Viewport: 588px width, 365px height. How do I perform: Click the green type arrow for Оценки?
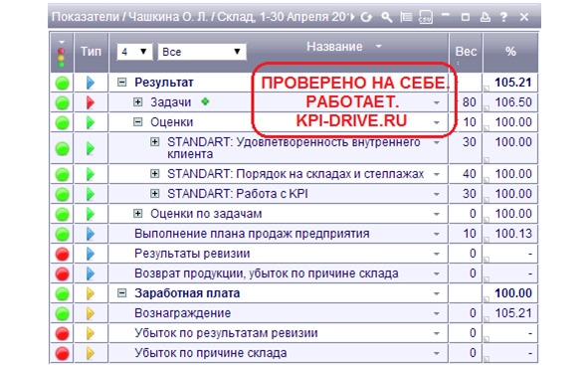click(x=90, y=122)
